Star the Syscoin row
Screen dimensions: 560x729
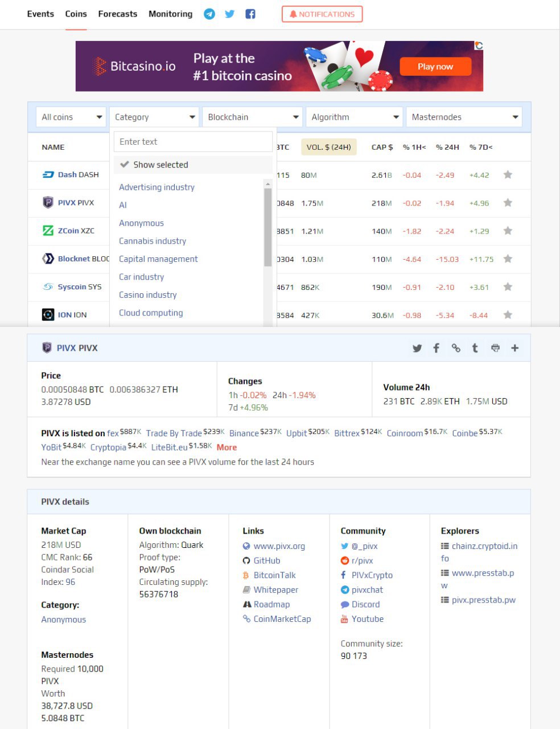click(508, 286)
